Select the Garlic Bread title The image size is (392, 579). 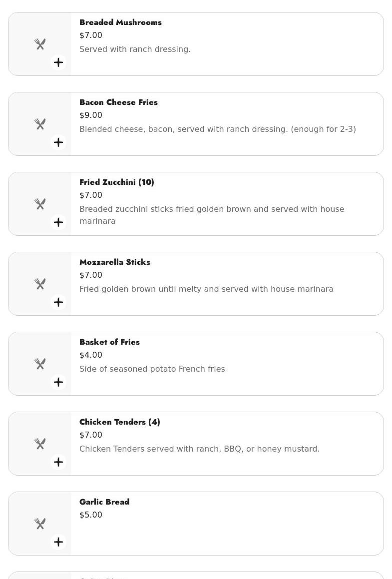pos(104,502)
